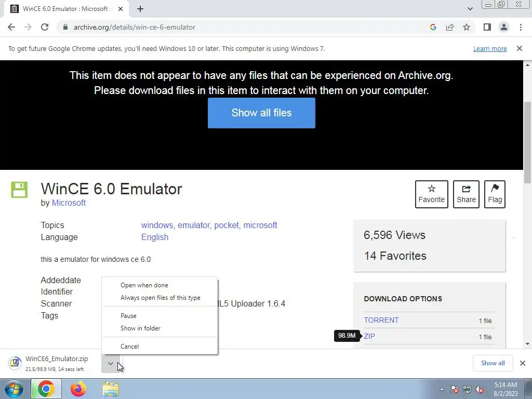
Task: Click the scrollbar up arrow
Action: pos(528,65)
